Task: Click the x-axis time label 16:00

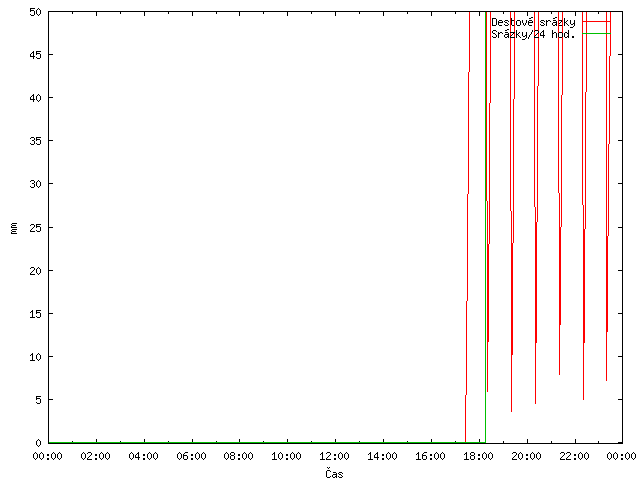Action: [x=430, y=456]
